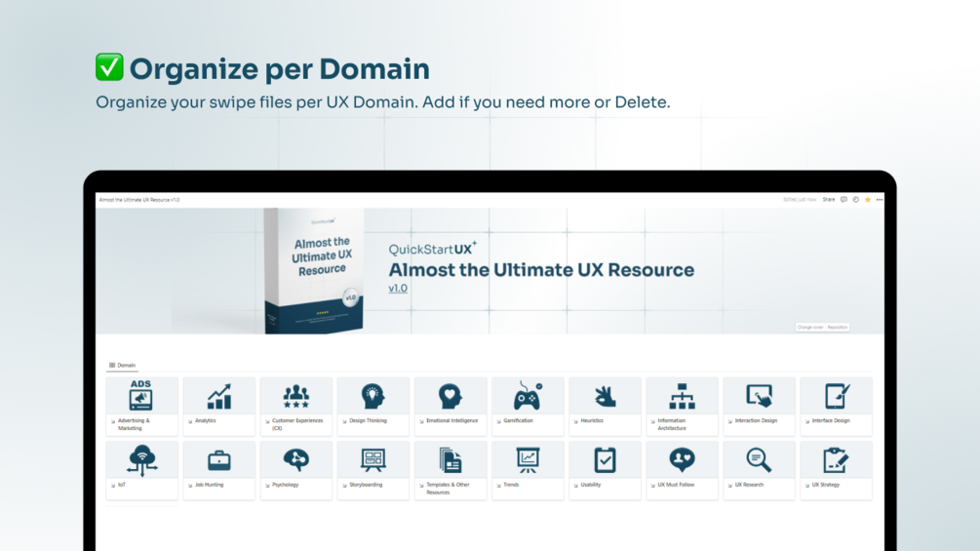Image resolution: width=980 pixels, height=551 pixels.
Task: Open the Psychology brain head icon
Action: 296,460
